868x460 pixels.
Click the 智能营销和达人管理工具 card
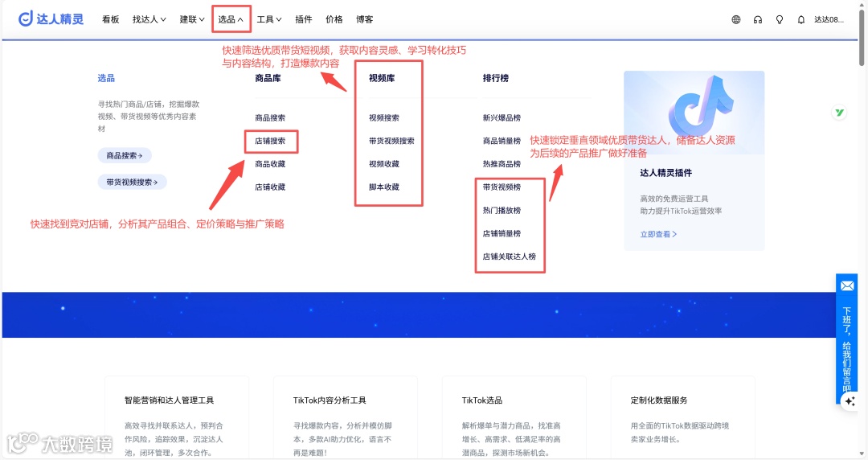click(x=177, y=417)
